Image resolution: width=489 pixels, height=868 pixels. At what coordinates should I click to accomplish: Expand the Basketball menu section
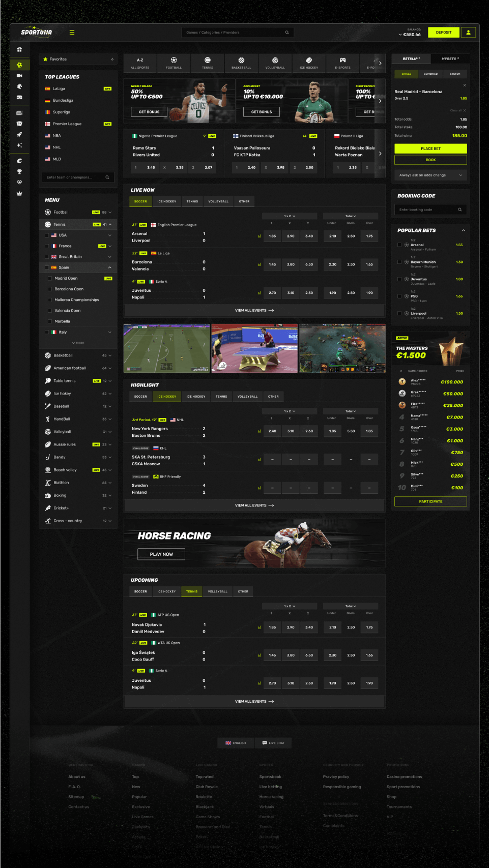click(110, 355)
